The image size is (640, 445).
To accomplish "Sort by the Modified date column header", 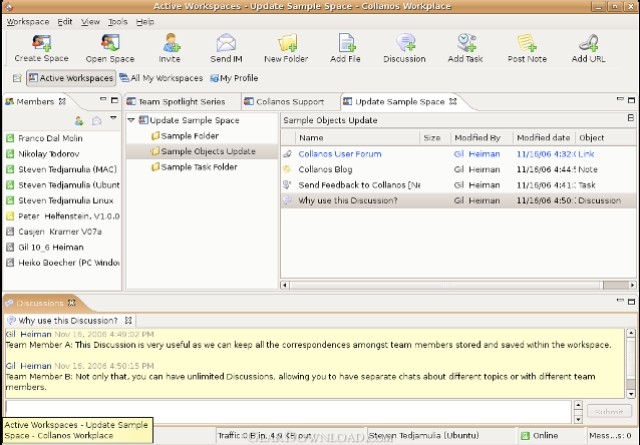I will click(544, 138).
